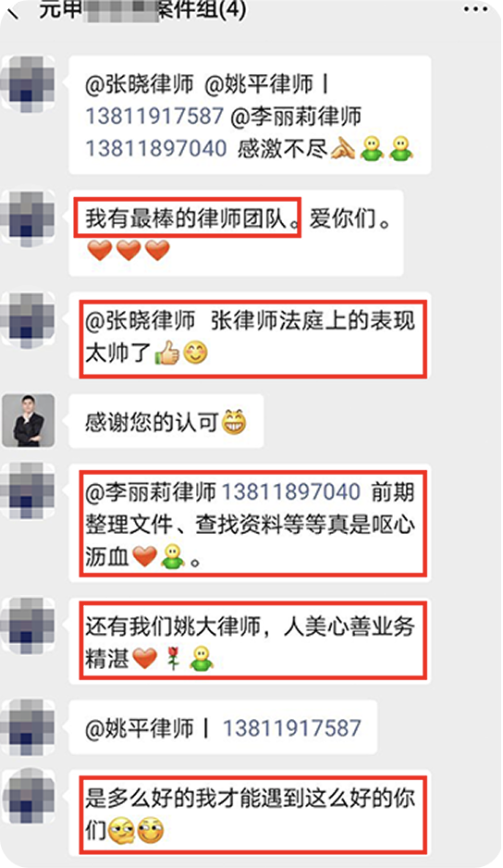
Task: Tap the 我有最棒的律师团队 message bubble
Action: click(x=236, y=233)
